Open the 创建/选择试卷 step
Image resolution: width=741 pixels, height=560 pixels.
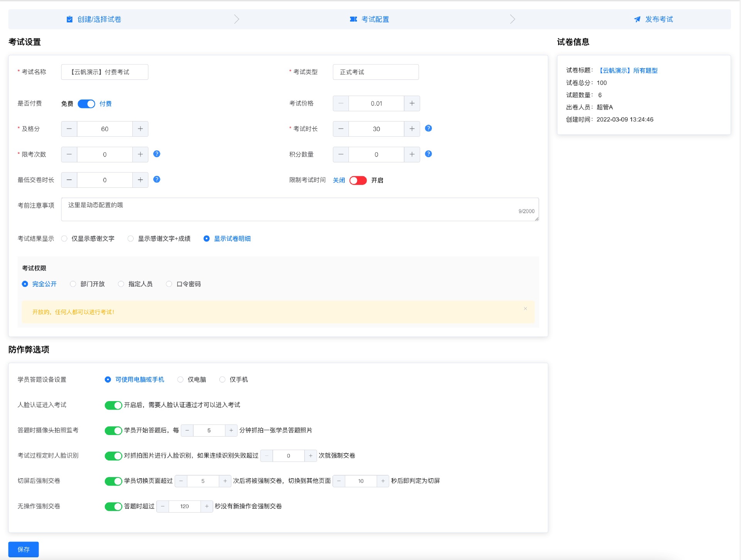(x=94, y=19)
